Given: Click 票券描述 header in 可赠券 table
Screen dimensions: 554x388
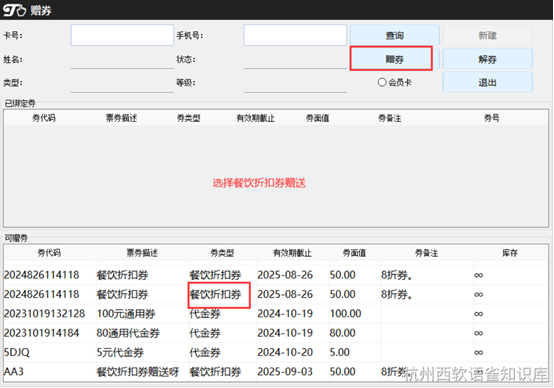Looking at the screenshot, I should (x=142, y=253).
